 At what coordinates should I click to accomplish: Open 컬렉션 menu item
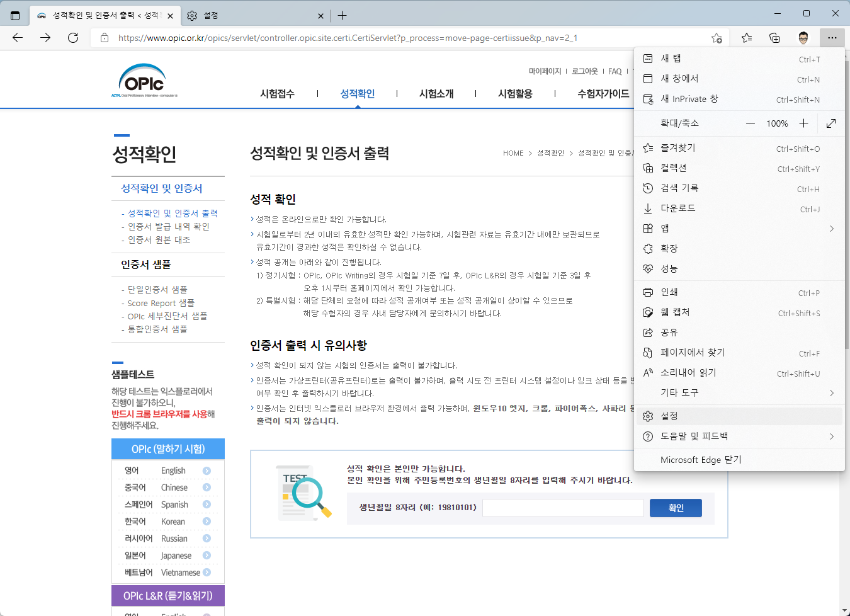[x=739, y=168]
